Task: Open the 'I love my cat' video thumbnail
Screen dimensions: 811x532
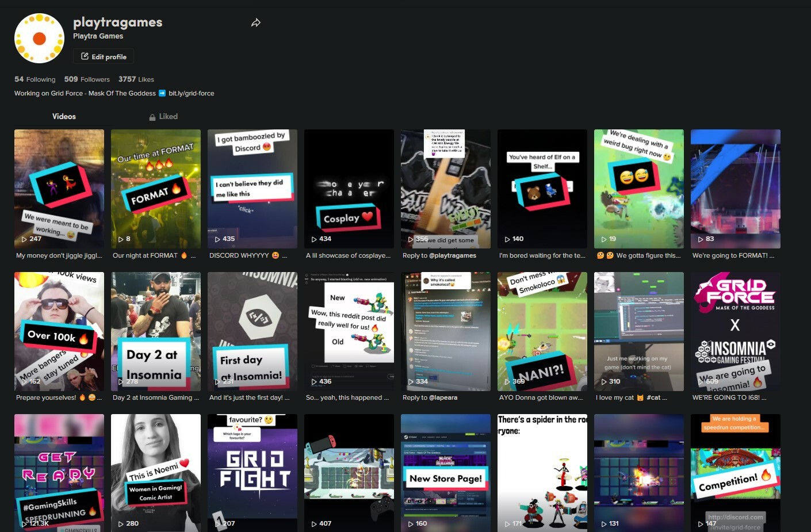Action: coord(639,331)
